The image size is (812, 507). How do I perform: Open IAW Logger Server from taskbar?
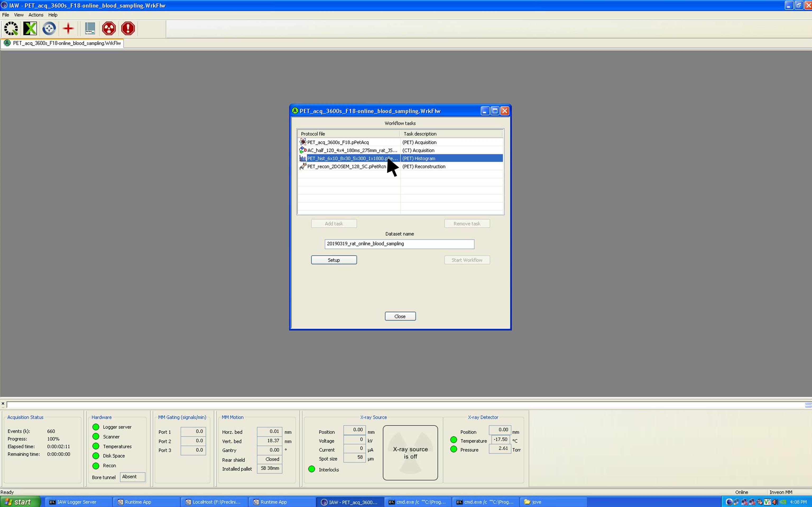pyautogui.click(x=76, y=502)
